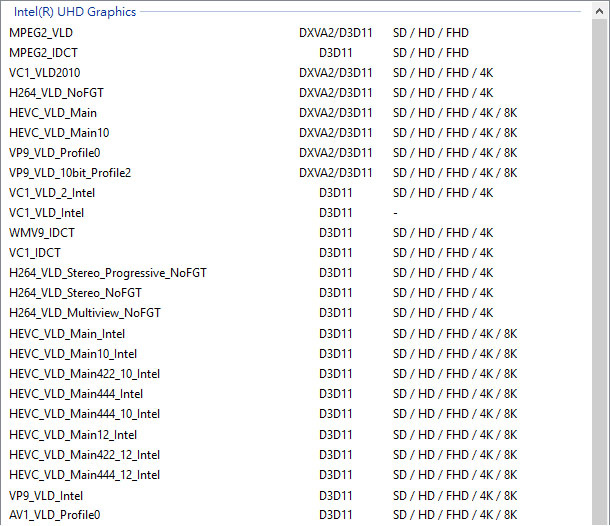The image size is (610, 526).
Task: Click the dash value for VC1_VLD_Intel
Action: [x=395, y=213]
